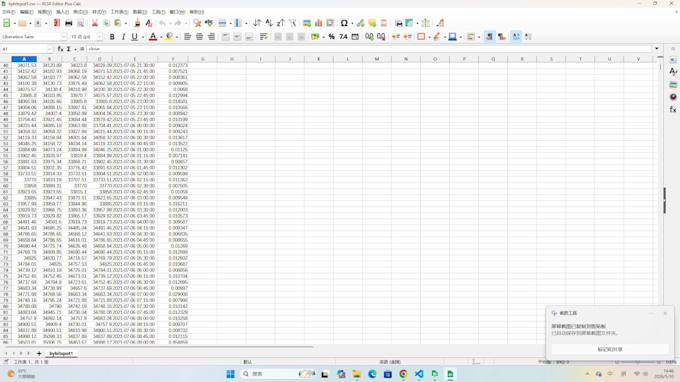Open the Insert menu
Image resolution: width=680 pixels, height=382 pixels.
tap(62, 12)
